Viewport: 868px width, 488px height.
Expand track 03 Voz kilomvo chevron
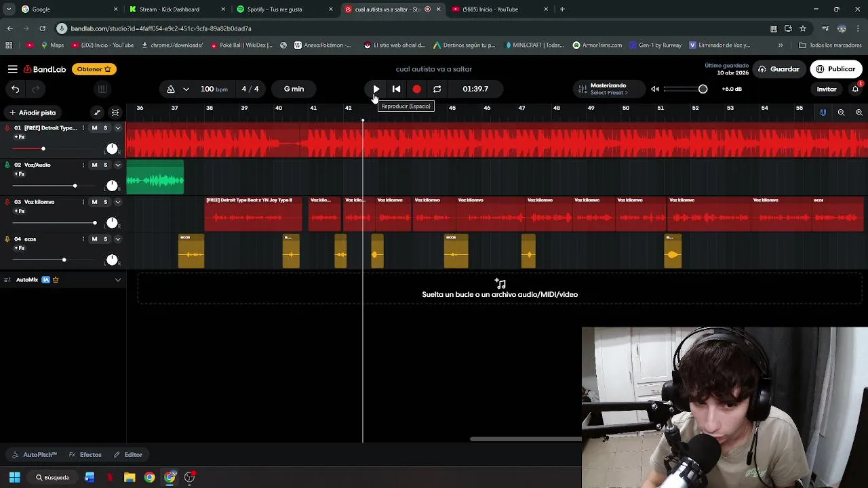tap(117, 202)
